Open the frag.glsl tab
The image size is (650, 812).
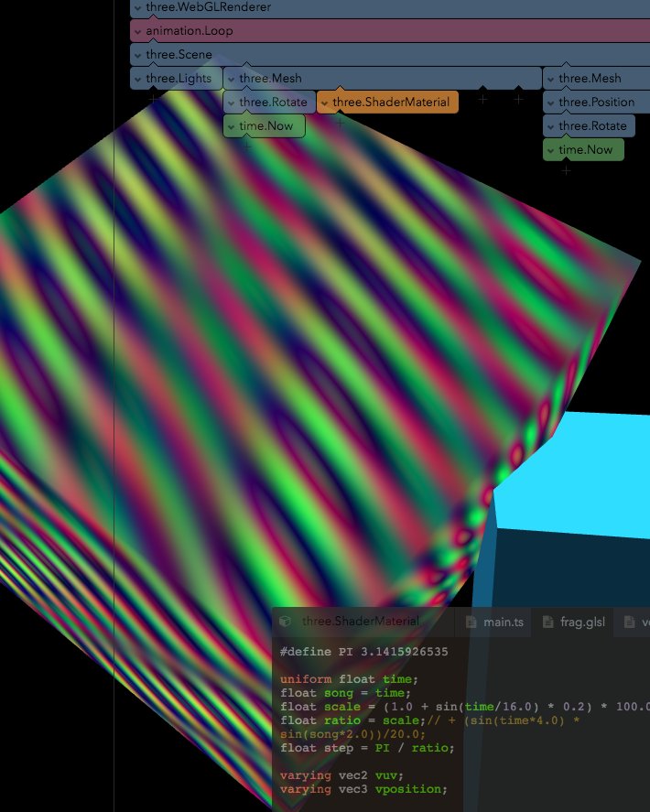[x=573, y=622]
